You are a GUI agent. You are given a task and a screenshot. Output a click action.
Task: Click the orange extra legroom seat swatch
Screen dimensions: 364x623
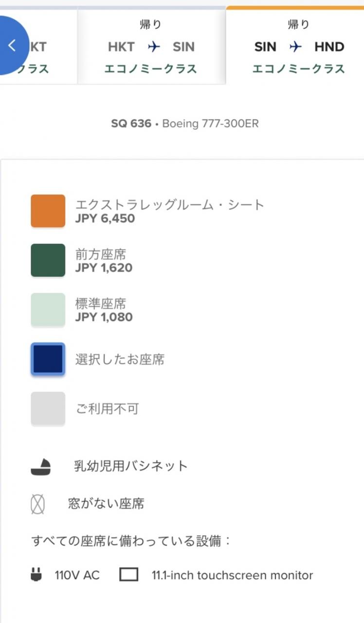pos(48,211)
